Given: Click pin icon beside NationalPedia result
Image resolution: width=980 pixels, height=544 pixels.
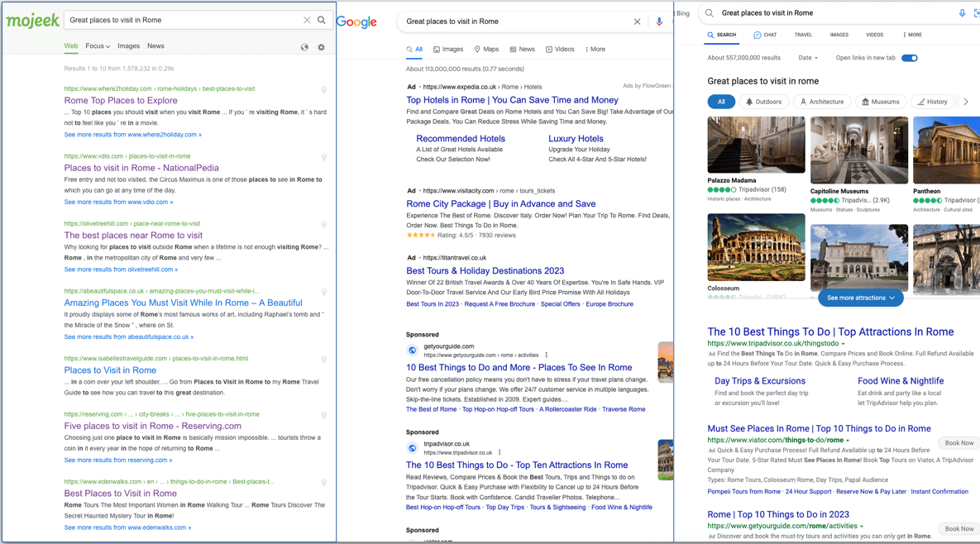Looking at the screenshot, I should click(x=323, y=157).
